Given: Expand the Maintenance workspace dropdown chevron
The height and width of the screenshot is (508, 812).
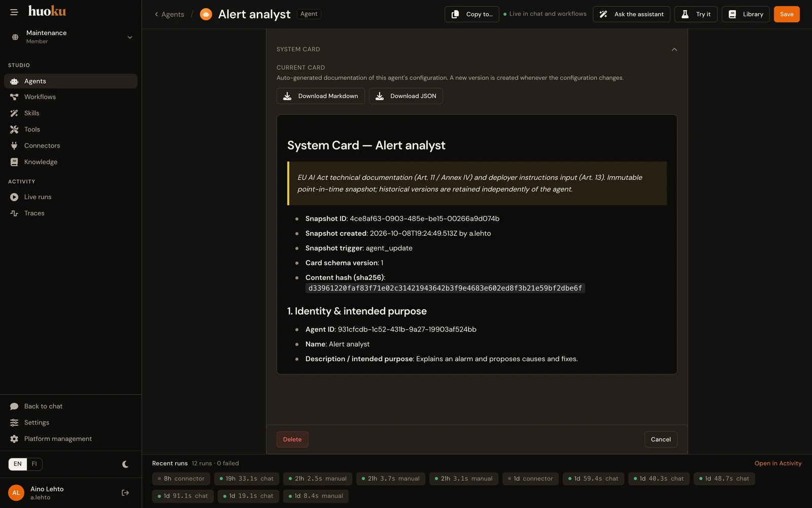Looking at the screenshot, I should (x=130, y=37).
